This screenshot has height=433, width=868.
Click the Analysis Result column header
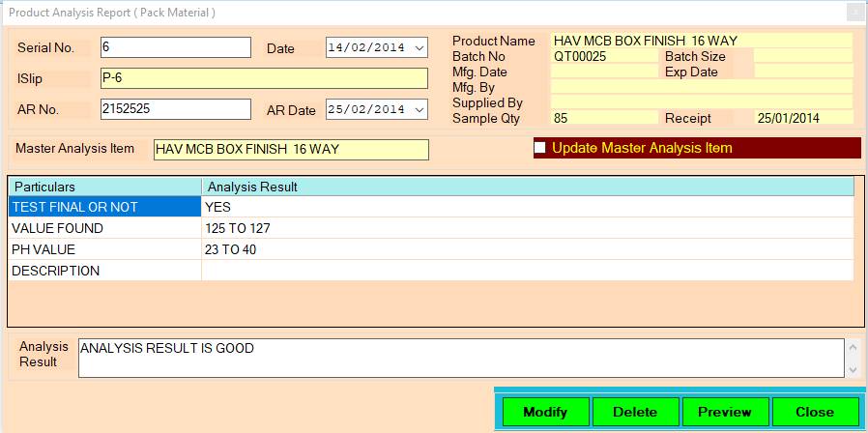point(527,186)
